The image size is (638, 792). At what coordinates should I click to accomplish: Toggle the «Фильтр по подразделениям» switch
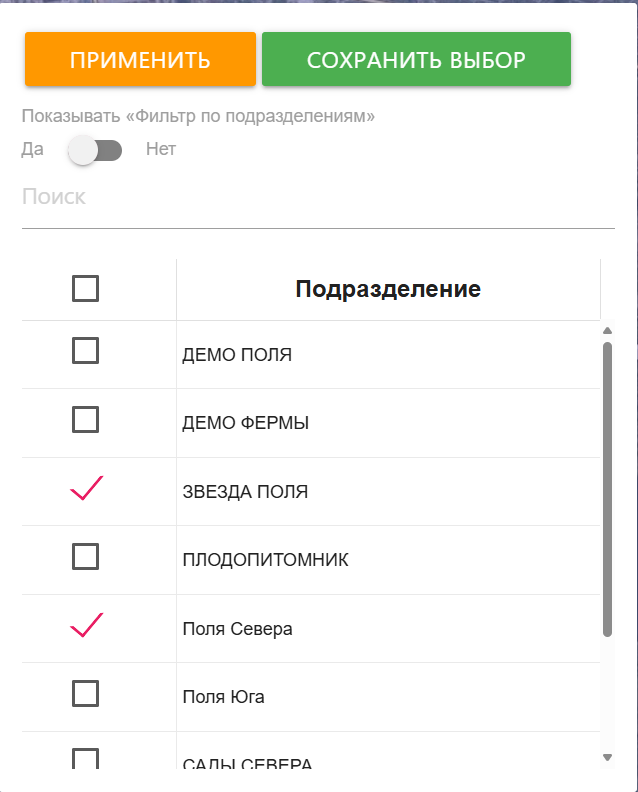(x=96, y=150)
